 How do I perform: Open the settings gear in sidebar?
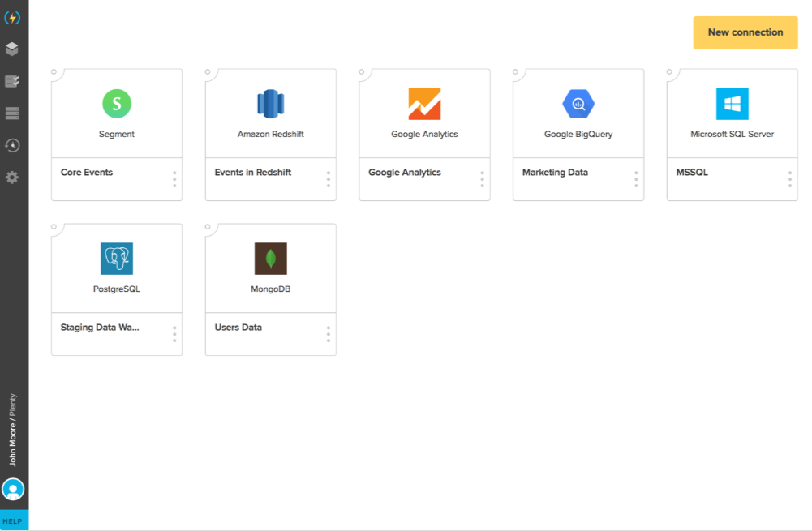(x=12, y=178)
